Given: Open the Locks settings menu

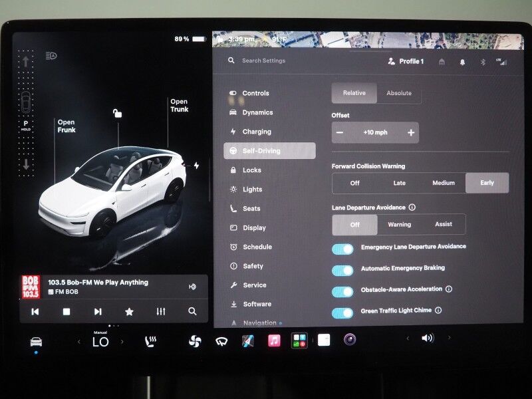Looking at the screenshot, I should [x=245, y=170].
